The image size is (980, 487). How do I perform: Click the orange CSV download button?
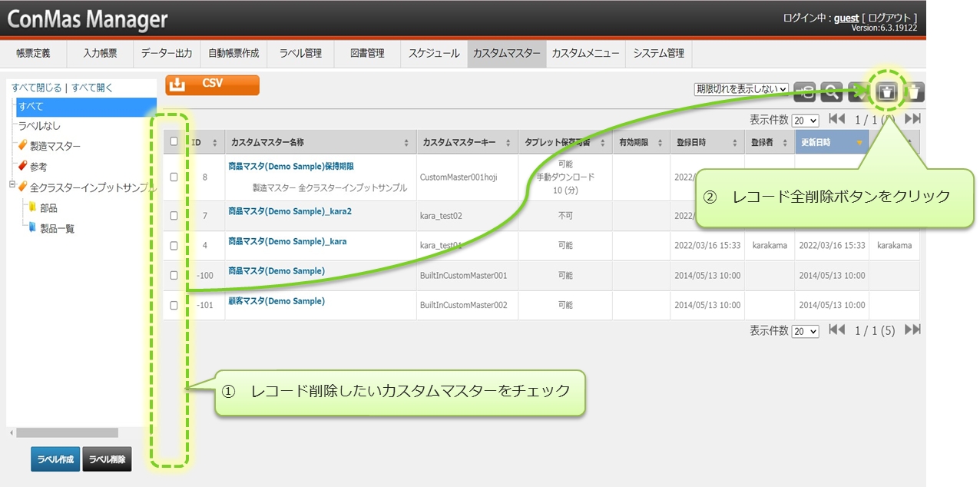pyautogui.click(x=212, y=84)
